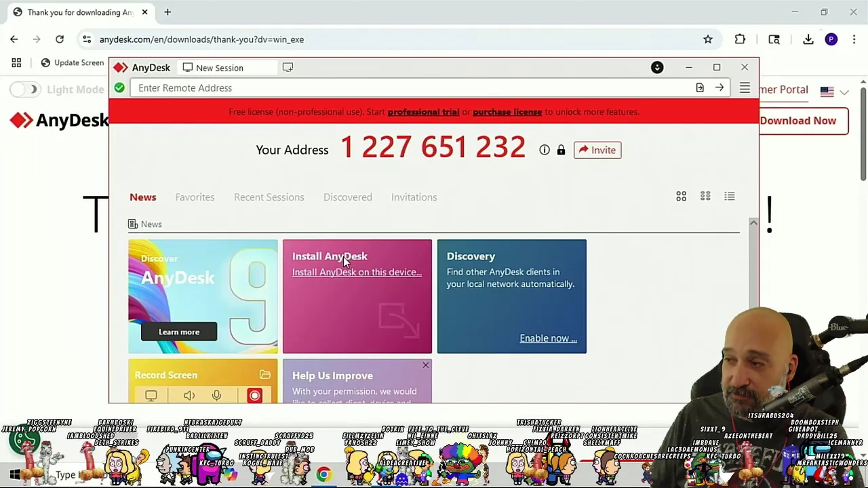
Task: Select the Favorites tab
Action: (x=195, y=197)
